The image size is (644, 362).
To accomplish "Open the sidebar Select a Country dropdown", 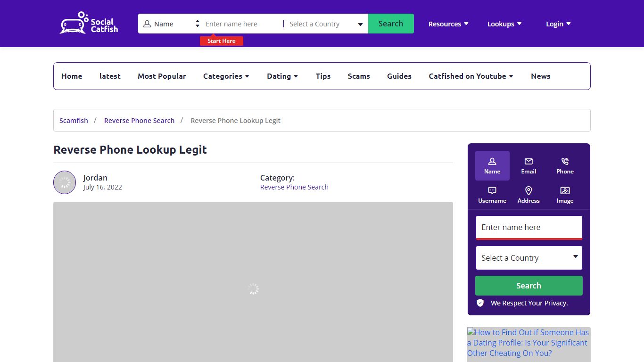I will 529,258.
